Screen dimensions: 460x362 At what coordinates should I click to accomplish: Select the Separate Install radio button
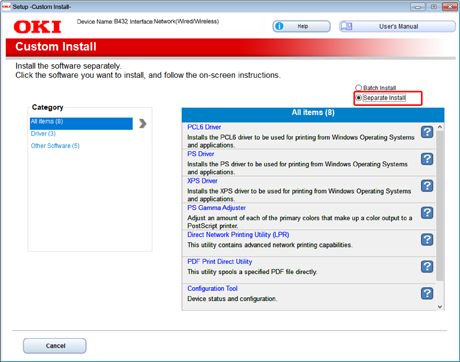point(358,98)
